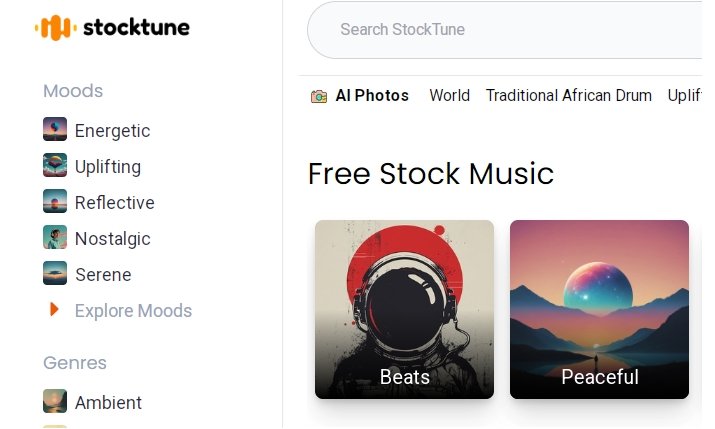Click the AI Photos camera icon
The height and width of the screenshot is (429, 715).
coord(319,96)
